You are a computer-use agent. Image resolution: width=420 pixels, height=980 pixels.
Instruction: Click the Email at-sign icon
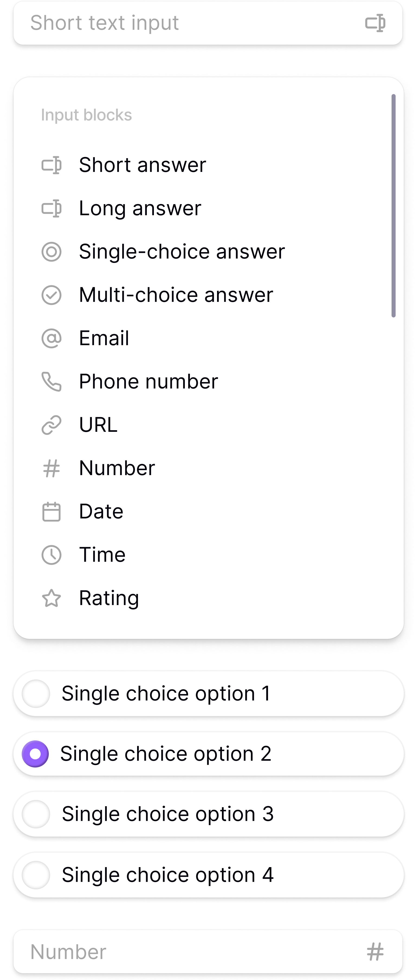(x=51, y=338)
